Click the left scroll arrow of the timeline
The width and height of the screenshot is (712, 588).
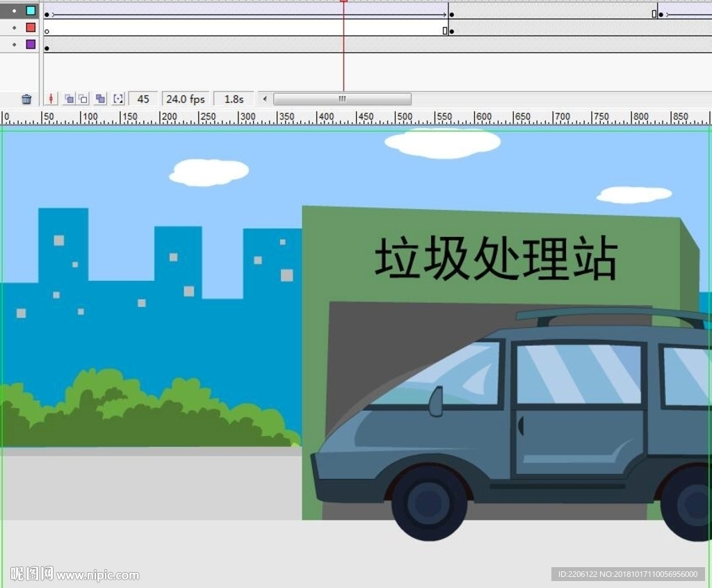coord(264,99)
